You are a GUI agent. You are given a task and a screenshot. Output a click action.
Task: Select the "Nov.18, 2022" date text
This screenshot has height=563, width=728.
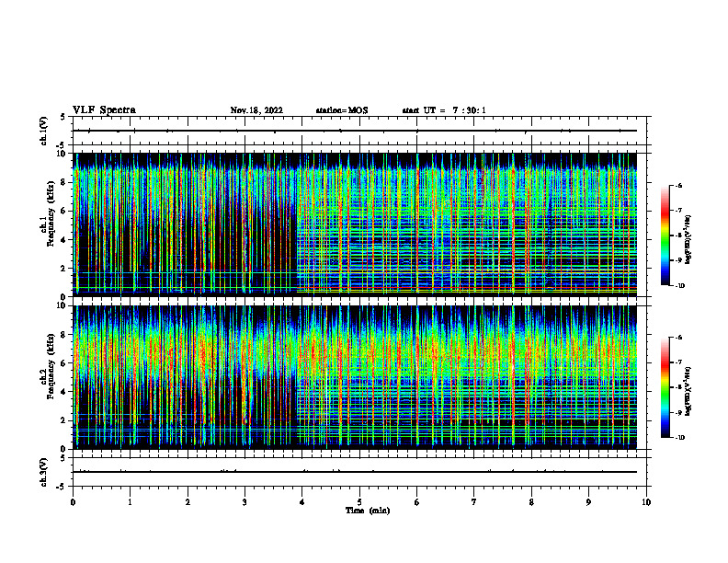[x=256, y=110]
